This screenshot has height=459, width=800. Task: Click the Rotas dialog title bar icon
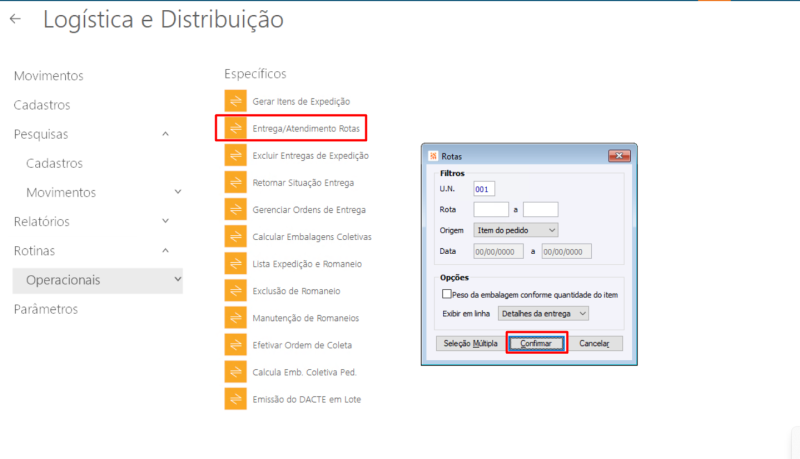click(x=433, y=156)
